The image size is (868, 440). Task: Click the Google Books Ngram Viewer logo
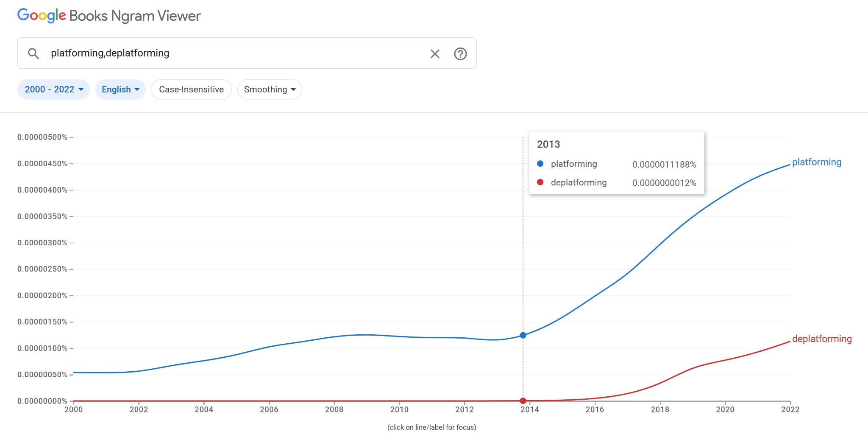(109, 16)
